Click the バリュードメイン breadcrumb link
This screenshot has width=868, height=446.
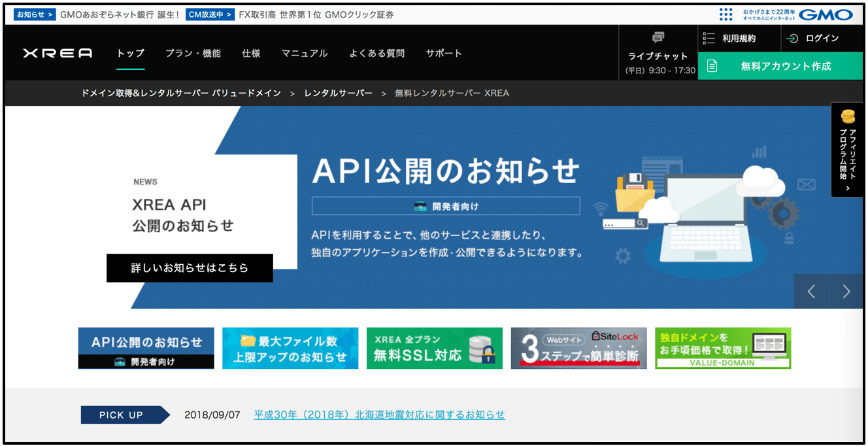[x=181, y=93]
